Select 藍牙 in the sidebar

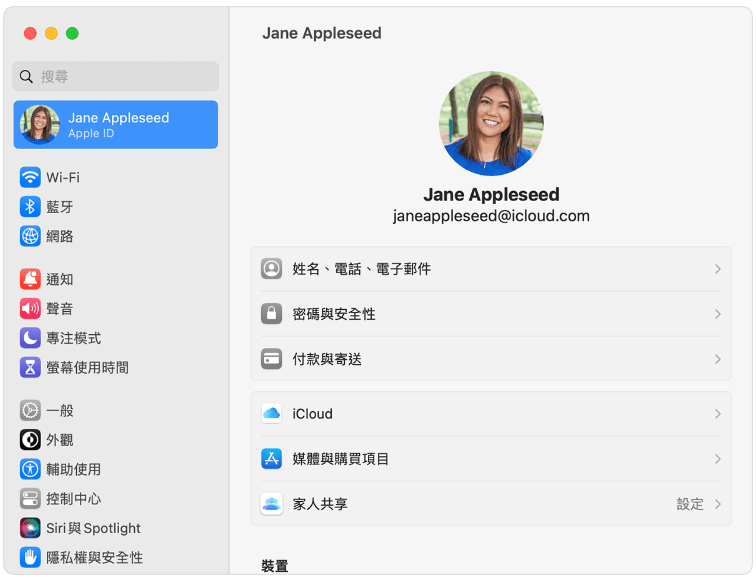point(60,207)
